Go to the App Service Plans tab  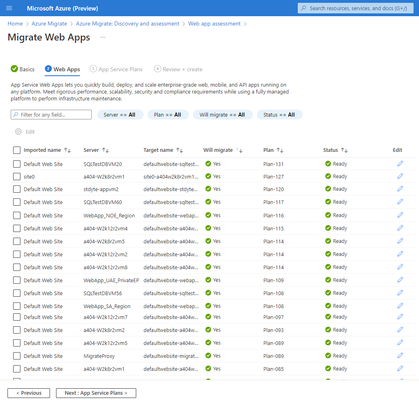(x=116, y=69)
